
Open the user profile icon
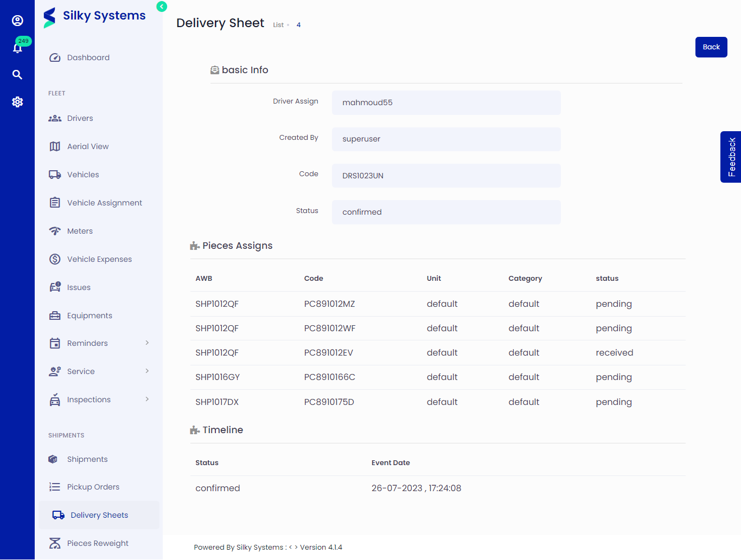pyautogui.click(x=17, y=21)
